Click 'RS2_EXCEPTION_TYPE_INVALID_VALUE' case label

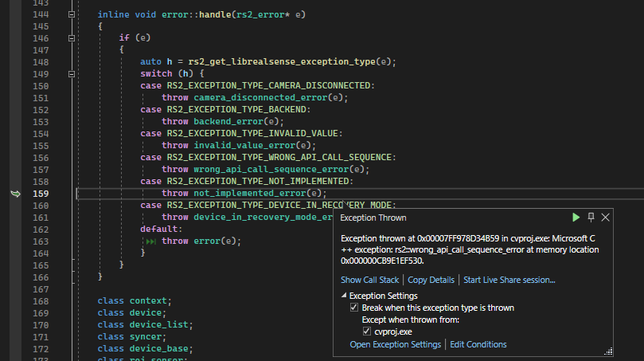(x=252, y=133)
